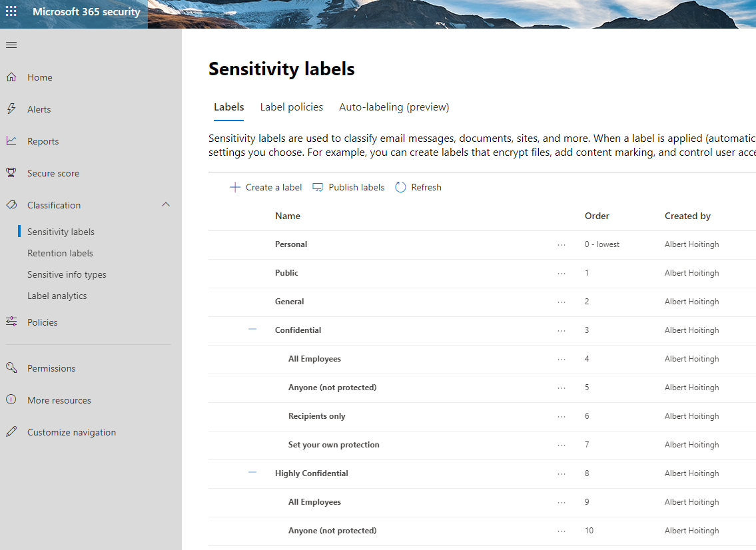Click the Reports chart icon
This screenshot has width=756, height=550.
11,141
